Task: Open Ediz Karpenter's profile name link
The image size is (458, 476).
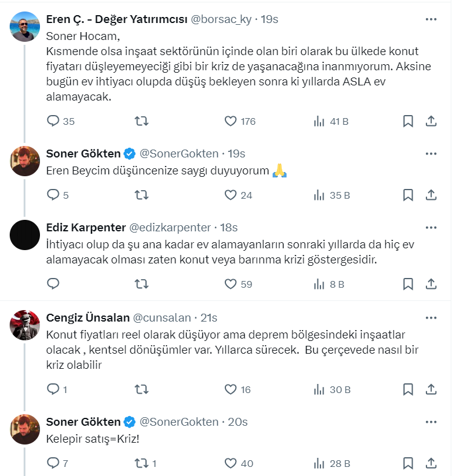Action: (85, 228)
